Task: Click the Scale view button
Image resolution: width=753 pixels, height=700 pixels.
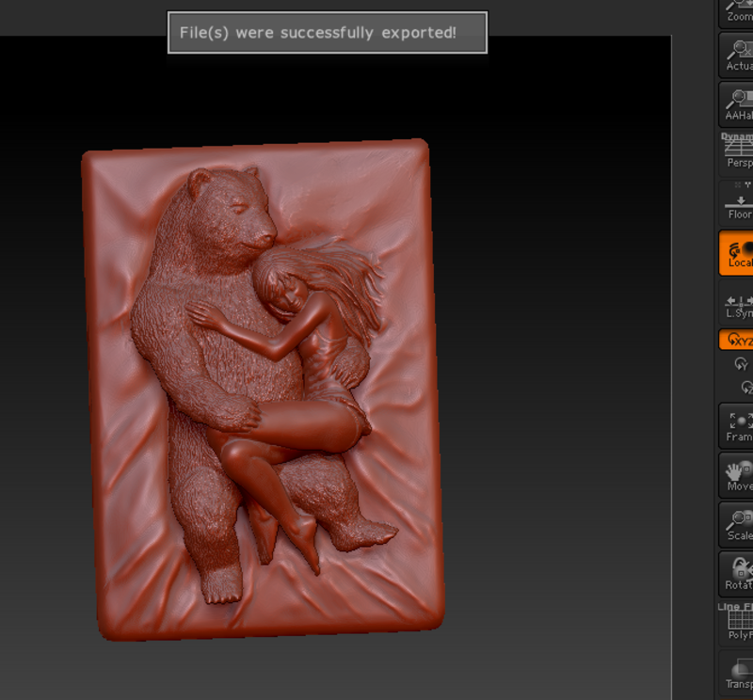Action: coord(736,525)
